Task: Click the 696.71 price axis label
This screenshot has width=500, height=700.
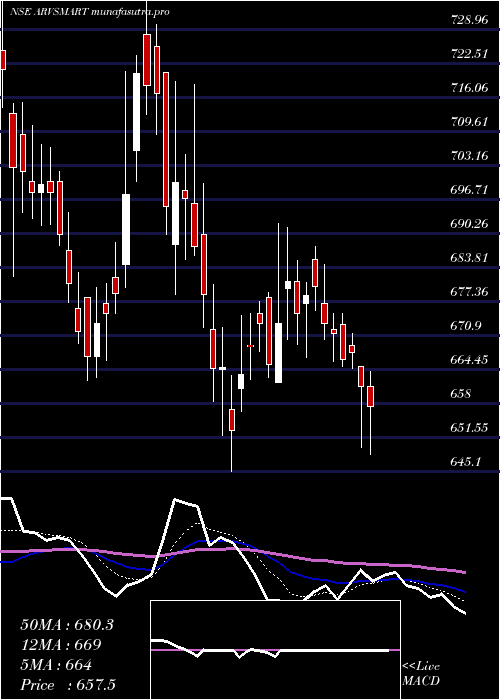Action: [x=468, y=190]
